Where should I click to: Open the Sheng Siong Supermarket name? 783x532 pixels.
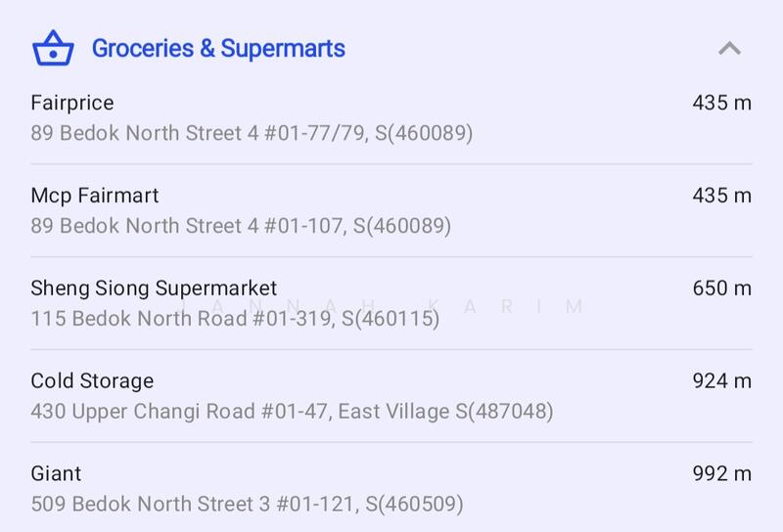click(154, 288)
